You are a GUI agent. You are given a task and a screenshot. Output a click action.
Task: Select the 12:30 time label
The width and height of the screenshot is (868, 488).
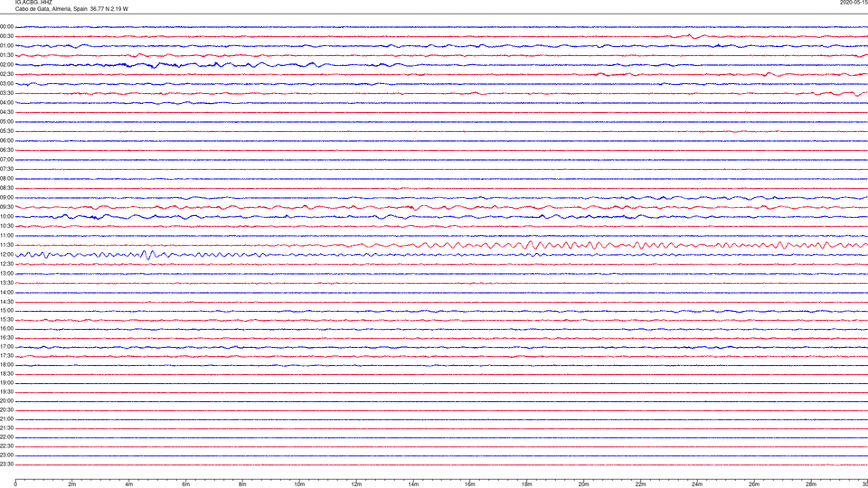pyautogui.click(x=6, y=264)
